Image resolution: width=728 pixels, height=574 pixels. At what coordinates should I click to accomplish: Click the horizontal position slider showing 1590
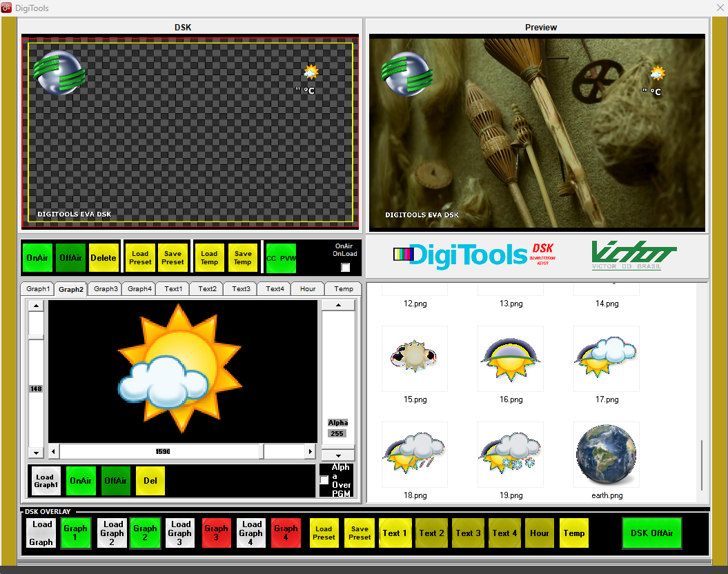(x=182, y=451)
